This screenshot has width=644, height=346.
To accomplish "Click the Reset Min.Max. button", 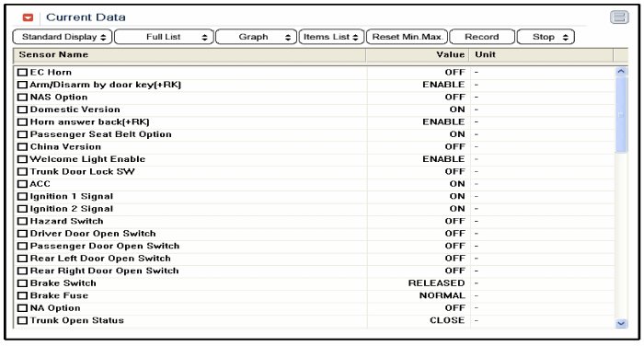I will click(408, 37).
